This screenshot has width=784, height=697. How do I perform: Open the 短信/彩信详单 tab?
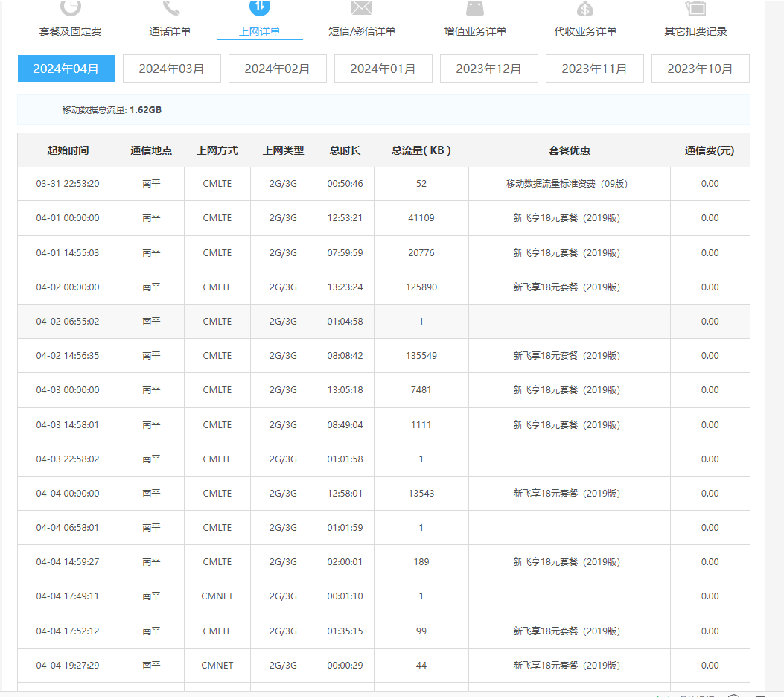362,31
